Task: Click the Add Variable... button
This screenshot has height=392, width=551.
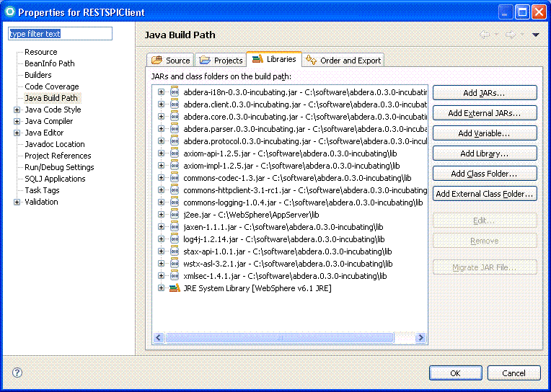Action: (x=485, y=133)
